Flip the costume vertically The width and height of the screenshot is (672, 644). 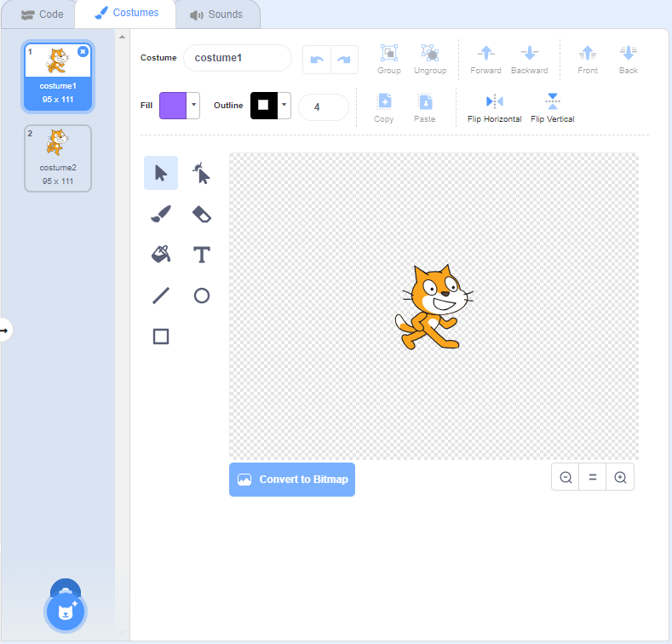(553, 108)
